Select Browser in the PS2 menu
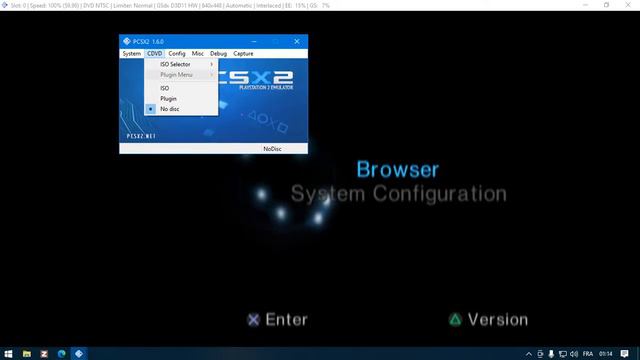 click(398, 169)
